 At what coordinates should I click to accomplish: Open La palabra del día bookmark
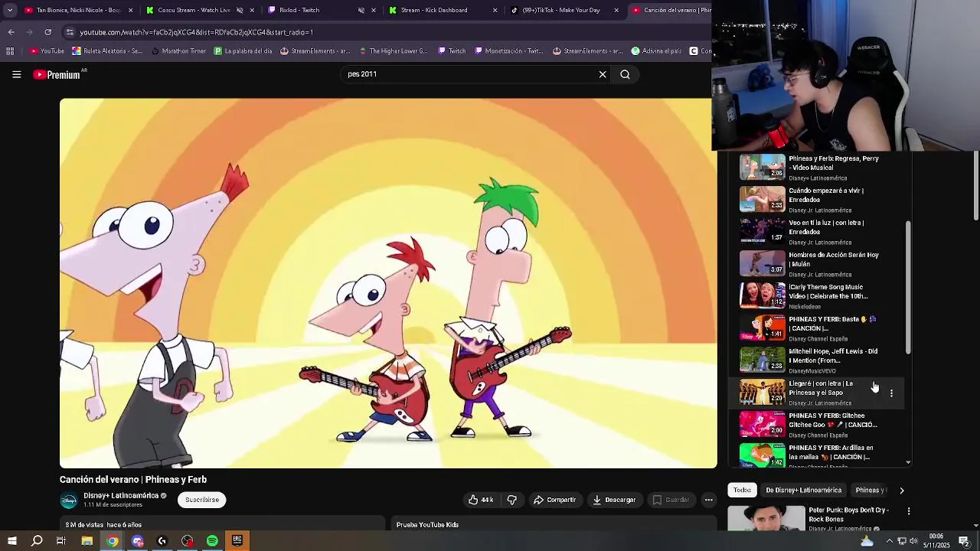point(243,51)
